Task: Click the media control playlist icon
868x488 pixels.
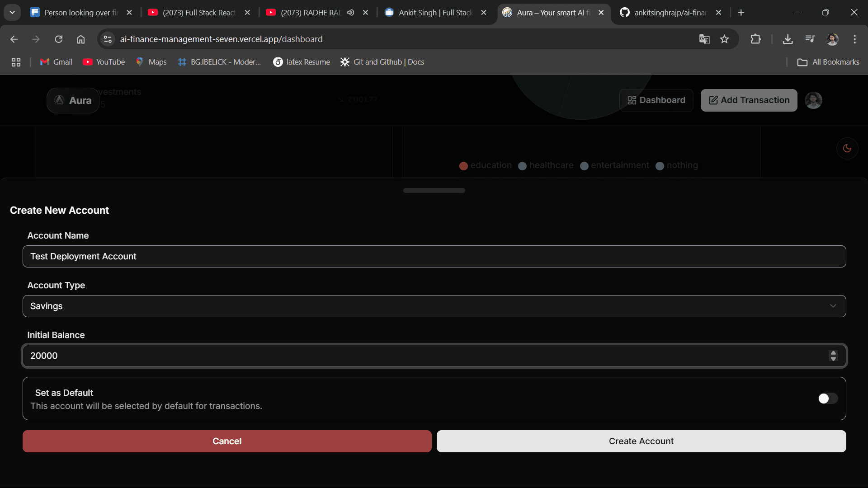Action: [810, 39]
